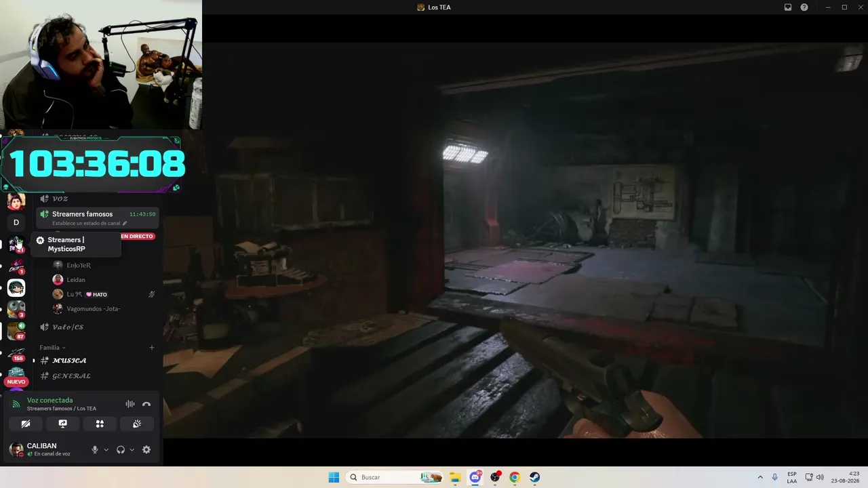Open the soundboard button

click(136, 424)
